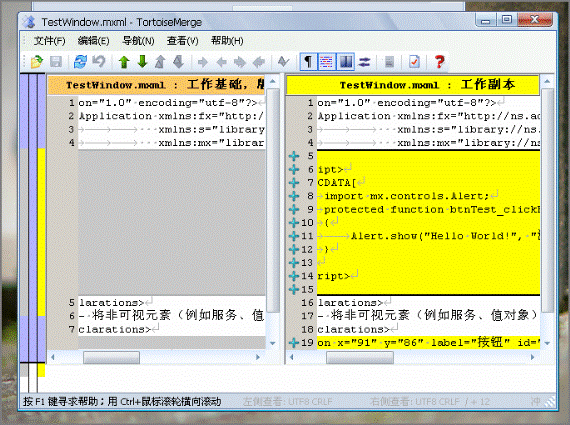This screenshot has height=425, width=570.
Task: Open the 帮助(H) menu
Action: tap(227, 41)
